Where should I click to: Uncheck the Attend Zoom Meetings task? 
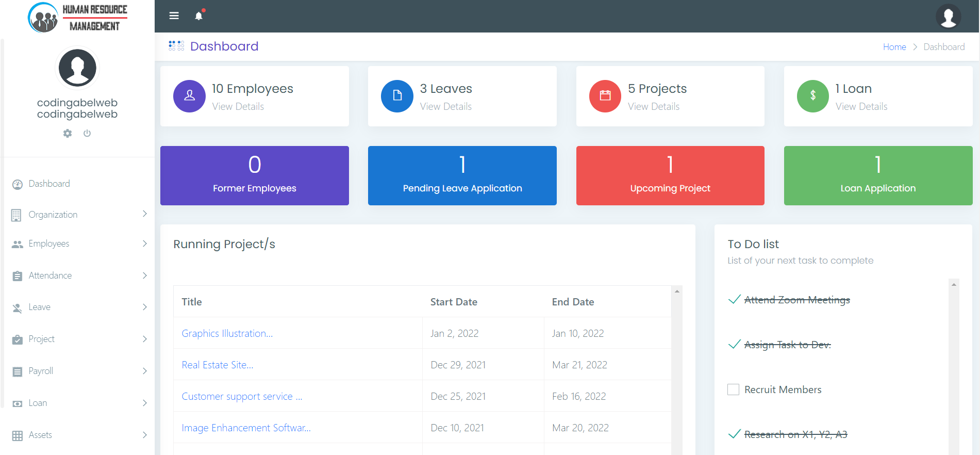click(734, 300)
